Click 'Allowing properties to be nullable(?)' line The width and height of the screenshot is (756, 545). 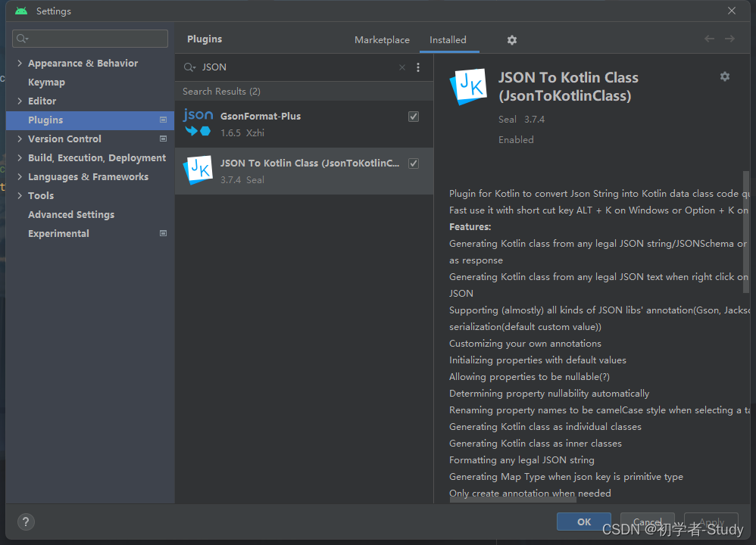pos(530,377)
